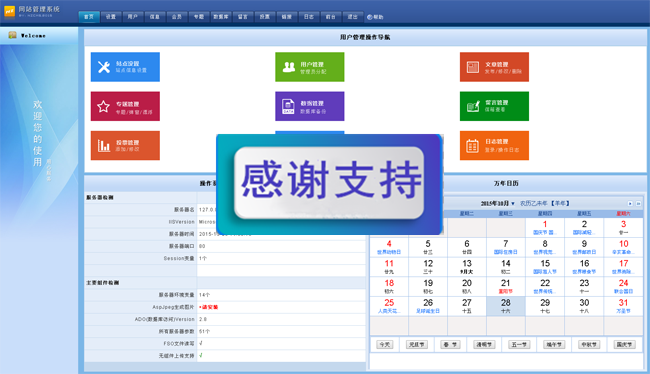The height and width of the screenshot is (374, 650).
Task: Click the 星期六 weekday header
Action: (623, 214)
